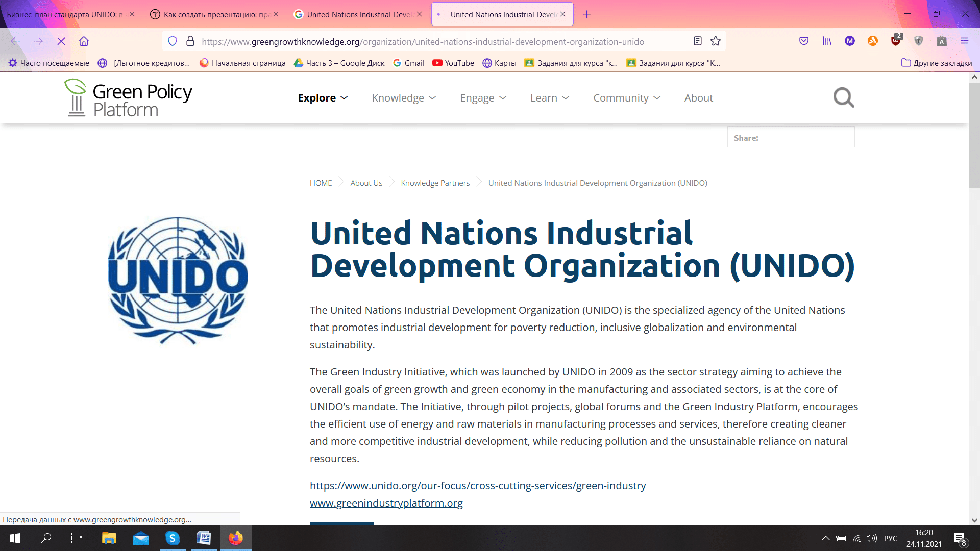Screen dimensions: 980x551
Task: Open Gmail bookmark
Action: tap(409, 63)
